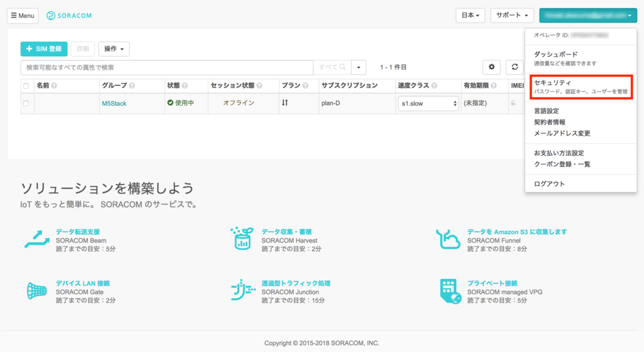Open the デバイス LAN 接続 link
Viewport: 644px width, 352px height.
coord(82,283)
